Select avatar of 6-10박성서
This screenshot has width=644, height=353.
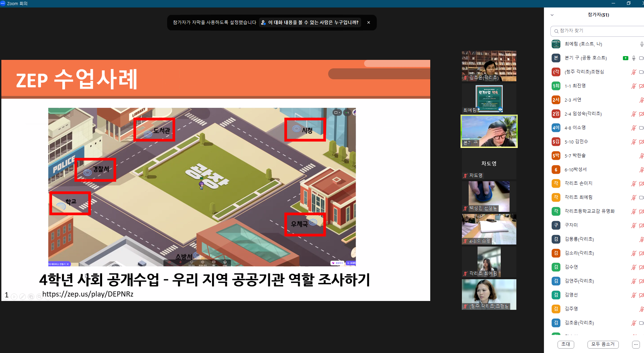tap(556, 169)
